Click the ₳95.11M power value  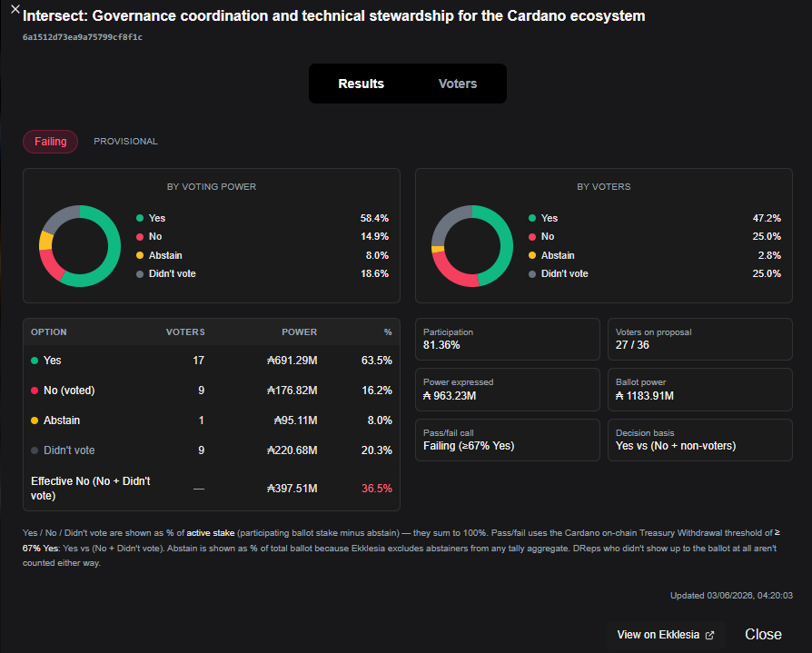(x=295, y=420)
